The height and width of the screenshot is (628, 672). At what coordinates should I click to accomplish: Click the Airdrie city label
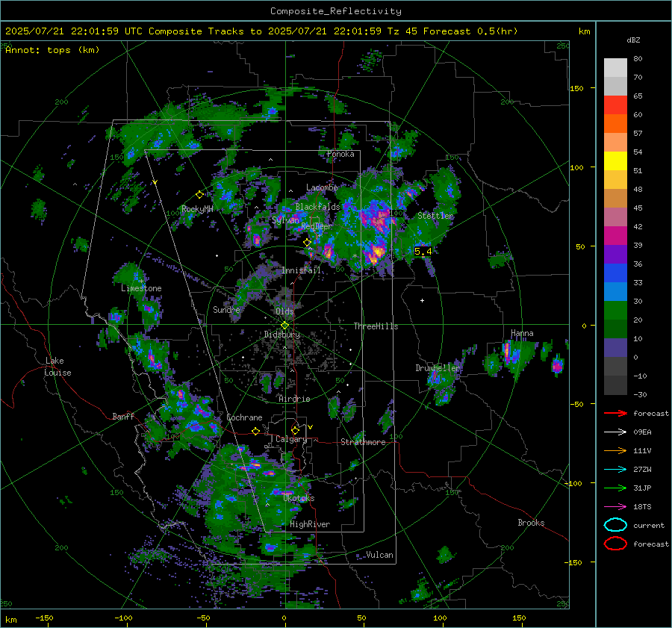294,399
